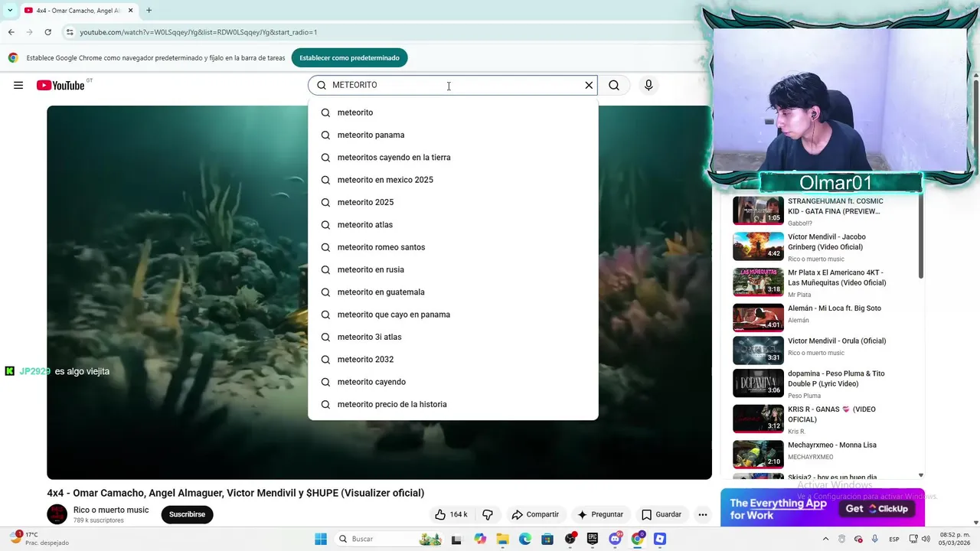Image resolution: width=980 pixels, height=551 pixels.
Task: Open Microsoft Edge from taskbar
Action: pos(525,539)
